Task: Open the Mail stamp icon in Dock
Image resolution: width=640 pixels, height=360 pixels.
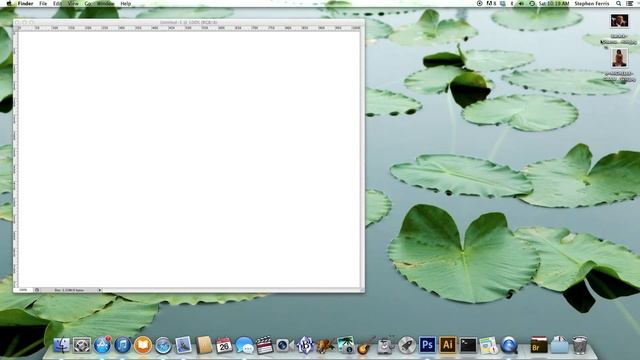Action: pos(183,345)
